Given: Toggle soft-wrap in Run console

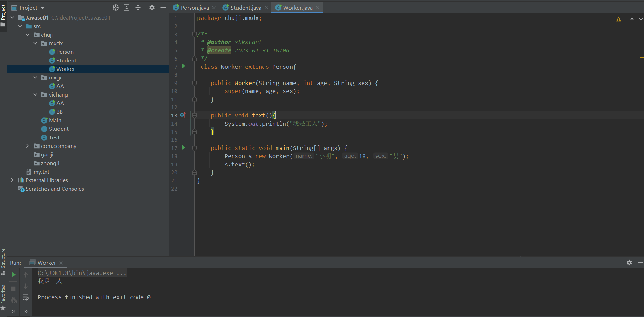Looking at the screenshot, I should pos(26,297).
